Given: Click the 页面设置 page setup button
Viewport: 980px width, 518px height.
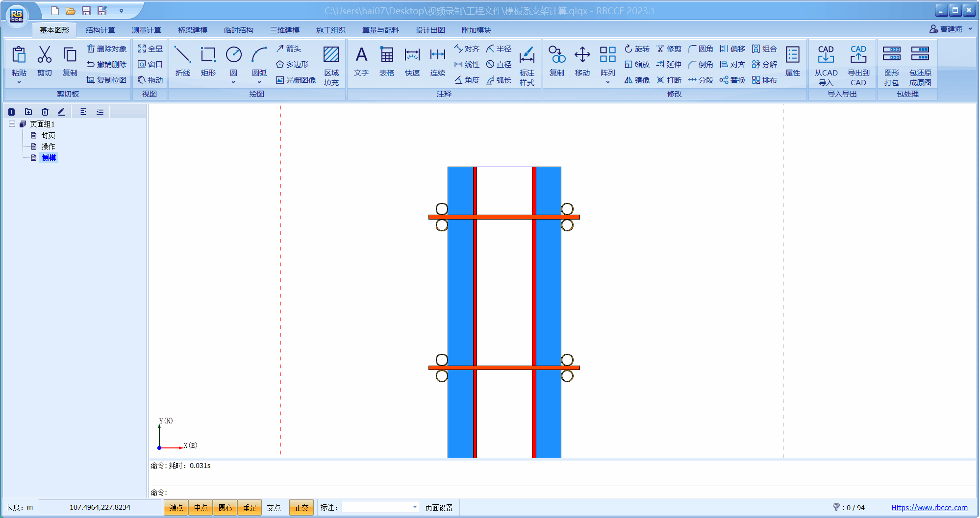Looking at the screenshot, I should coord(439,508).
